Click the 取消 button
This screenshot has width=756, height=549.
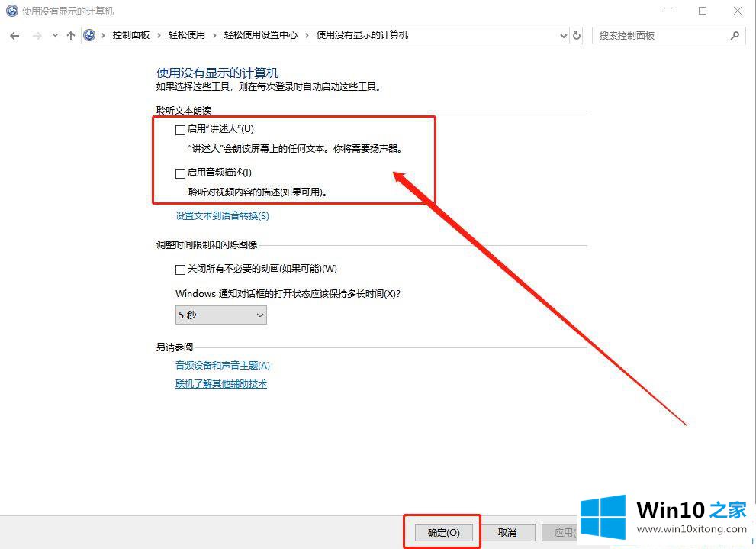click(507, 533)
